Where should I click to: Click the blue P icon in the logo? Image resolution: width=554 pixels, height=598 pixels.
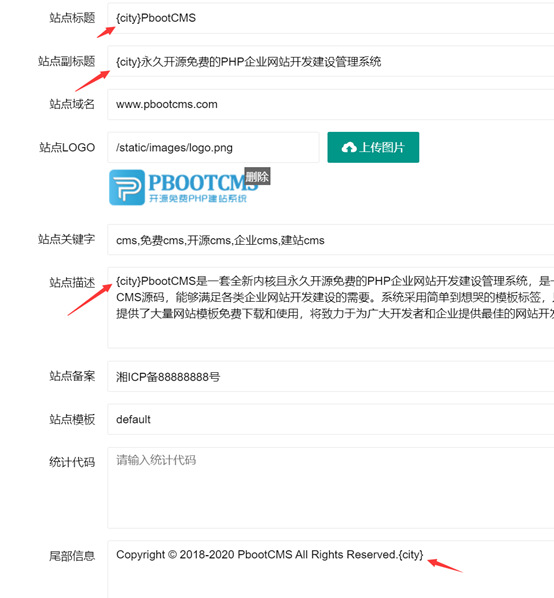127,187
